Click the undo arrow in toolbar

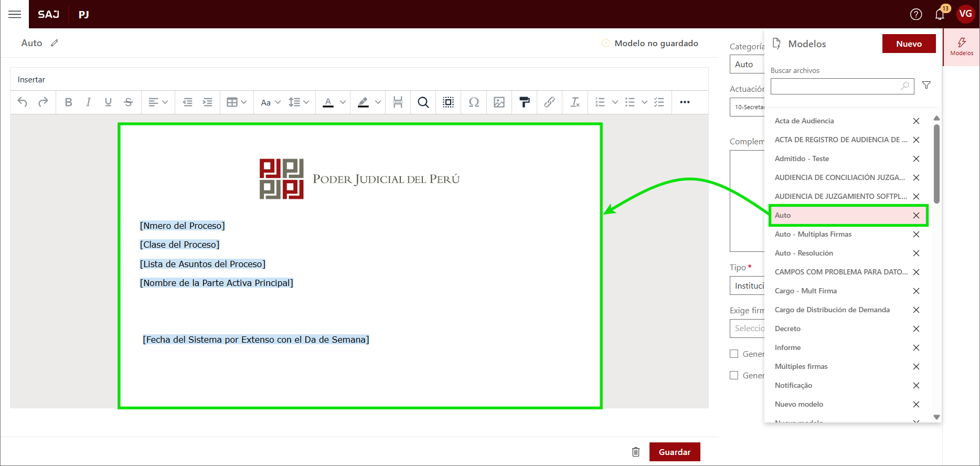click(23, 102)
